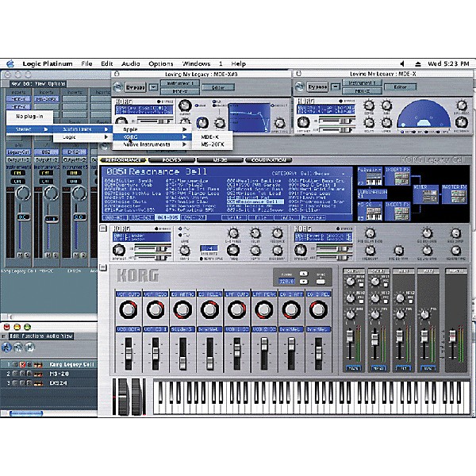This screenshot has height=476, width=476.
Task: Click Editor button in right MDE-X window
Action: [400, 87]
